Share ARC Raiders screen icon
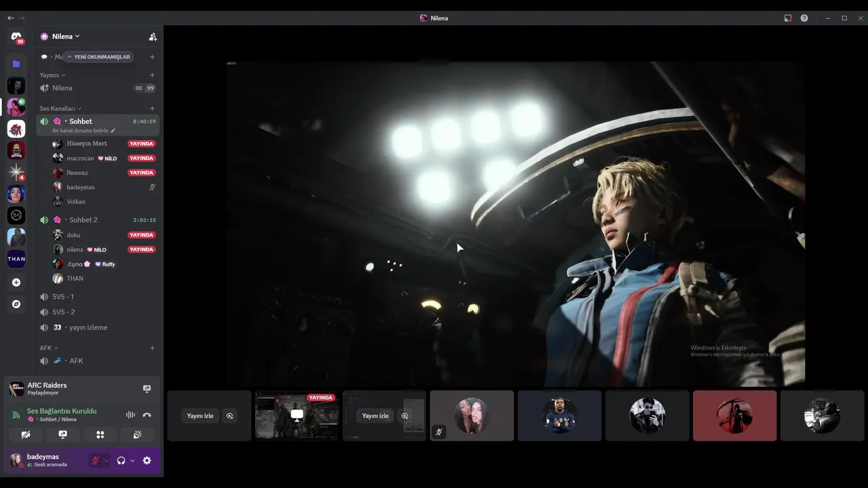The image size is (868, 488). [x=146, y=389]
